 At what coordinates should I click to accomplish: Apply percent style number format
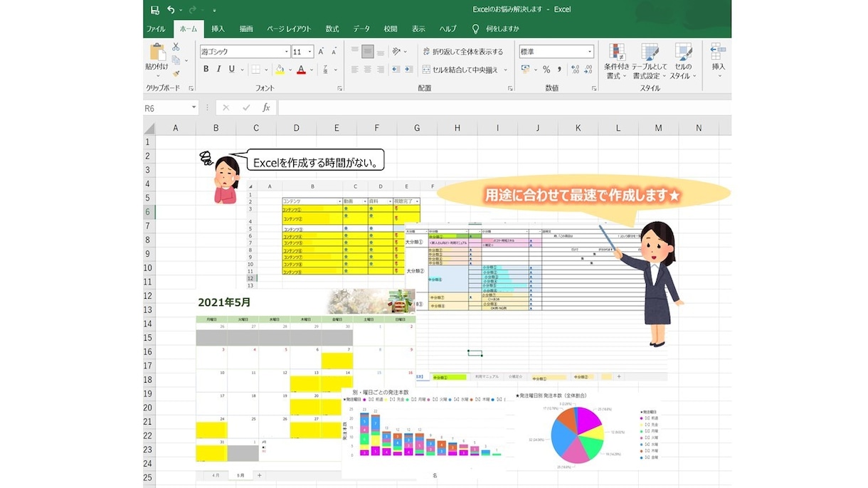(546, 70)
